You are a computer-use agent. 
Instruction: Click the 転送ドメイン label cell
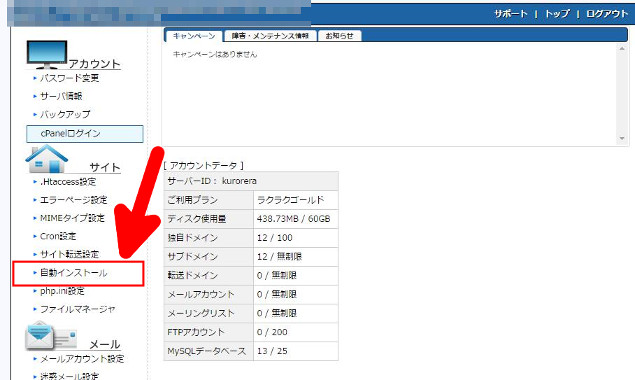coord(209,276)
